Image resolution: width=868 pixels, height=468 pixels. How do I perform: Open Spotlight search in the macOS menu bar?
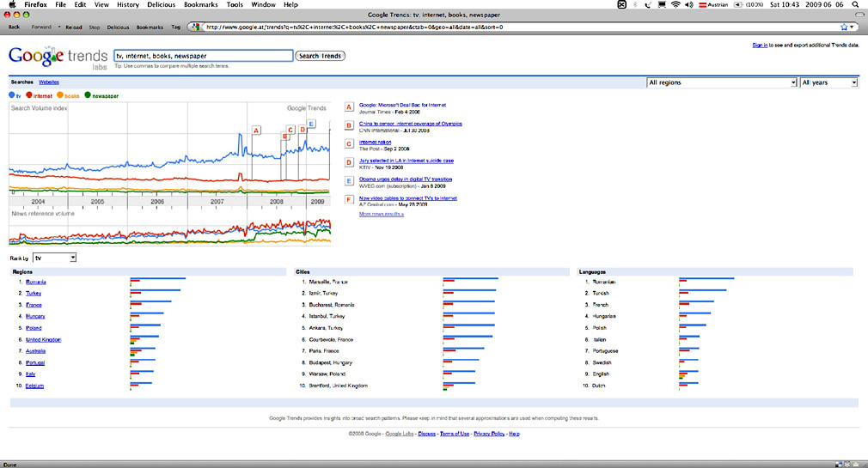point(854,5)
